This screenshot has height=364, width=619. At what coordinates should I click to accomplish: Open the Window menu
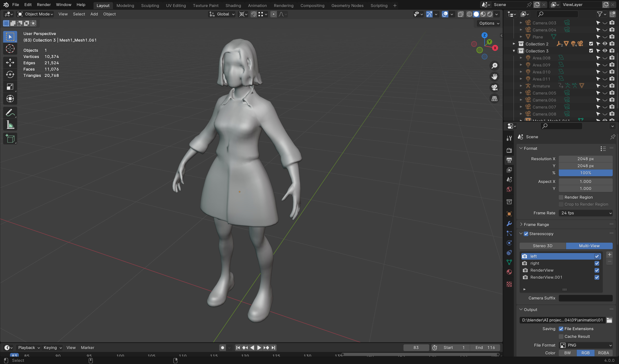point(64,5)
